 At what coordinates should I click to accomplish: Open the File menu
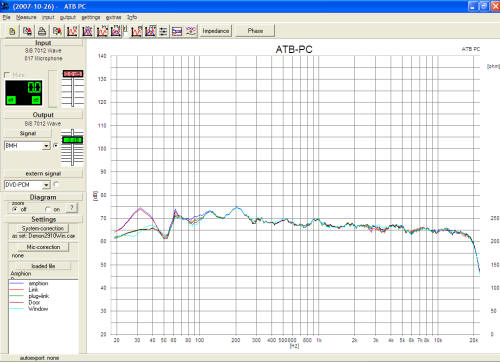pos(7,17)
